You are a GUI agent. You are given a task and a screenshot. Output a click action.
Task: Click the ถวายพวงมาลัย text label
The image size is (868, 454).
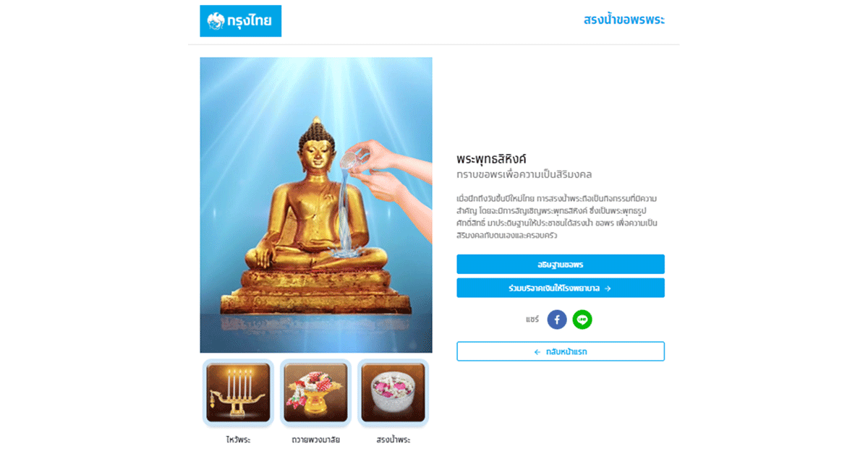(x=315, y=440)
